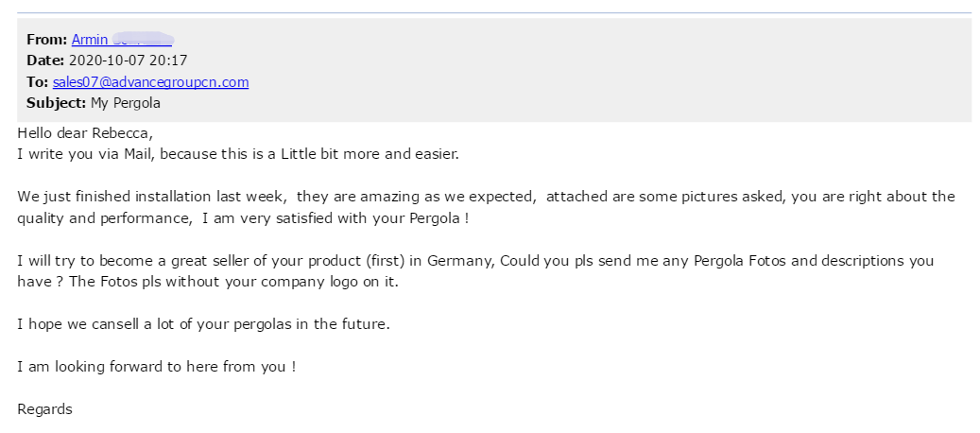Click the sales07@advancegroupcn.com email link
The width and height of the screenshot is (980, 433).
tap(150, 82)
